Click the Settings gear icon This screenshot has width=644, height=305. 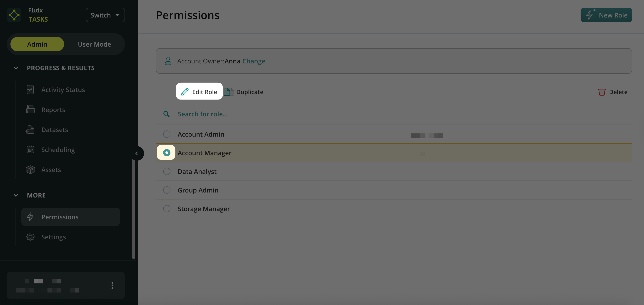click(30, 237)
